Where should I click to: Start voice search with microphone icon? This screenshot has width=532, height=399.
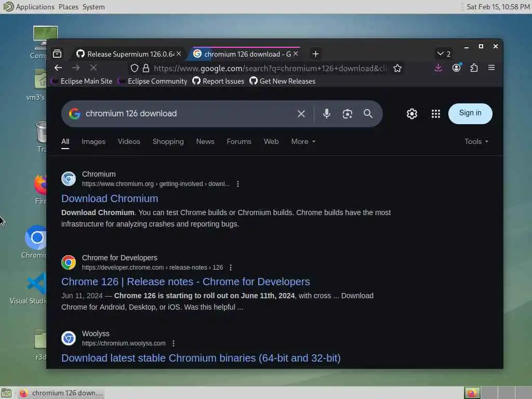(x=326, y=114)
